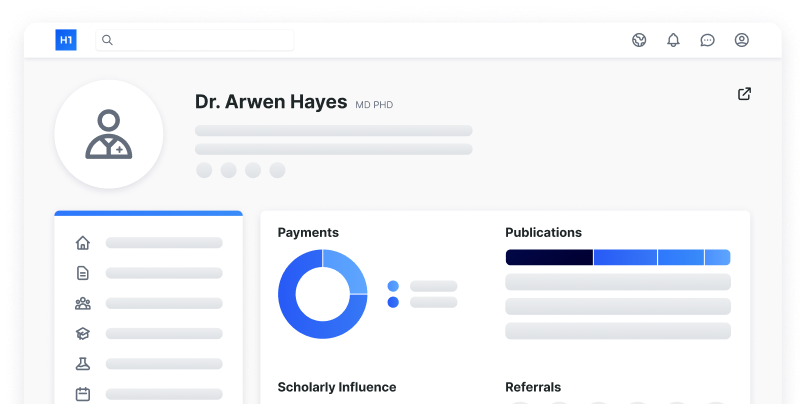Open the user account icon
Viewport: 806px width, 404px height.
(742, 40)
